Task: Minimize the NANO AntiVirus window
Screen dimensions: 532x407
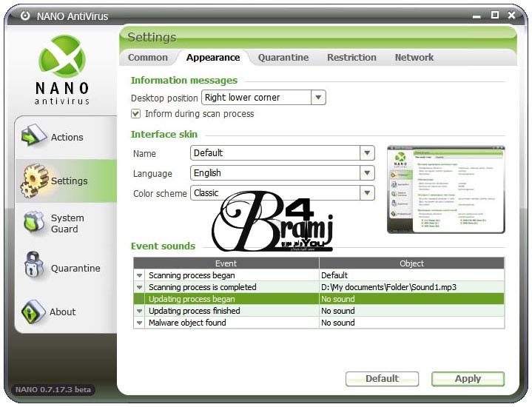Action: point(477,16)
